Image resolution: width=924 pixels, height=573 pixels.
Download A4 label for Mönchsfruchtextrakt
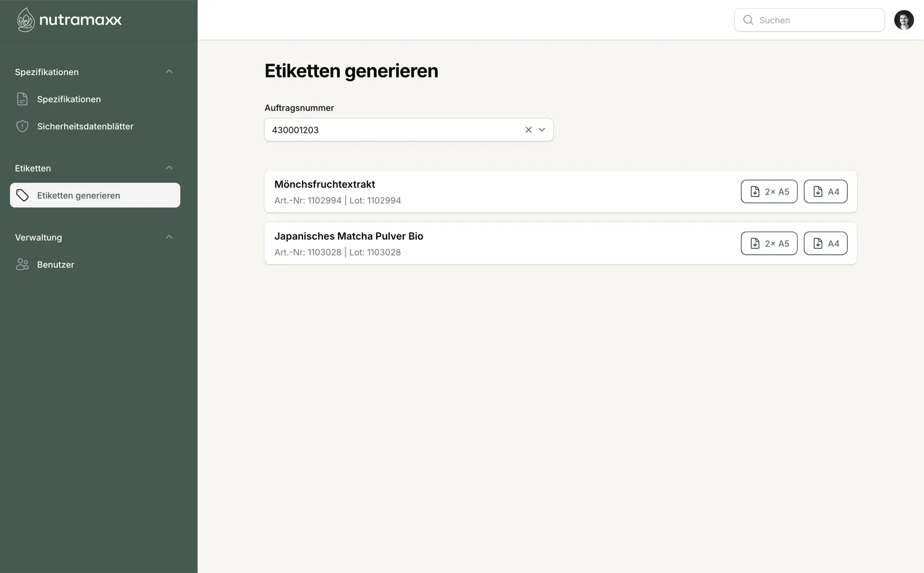point(825,192)
